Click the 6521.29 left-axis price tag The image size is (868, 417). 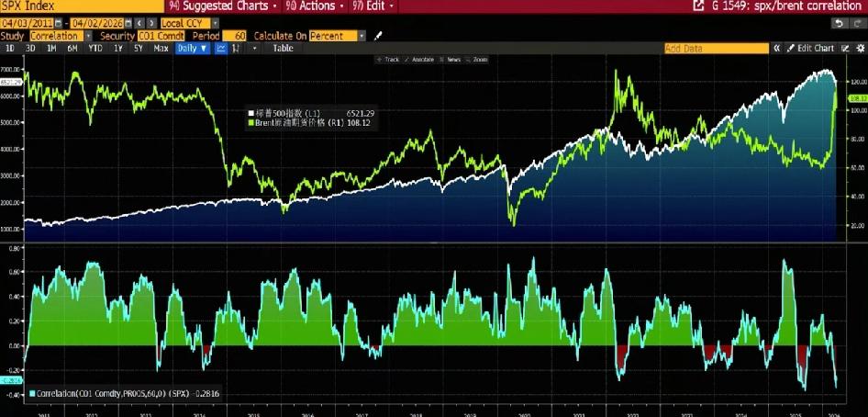pyautogui.click(x=10, y=82)
